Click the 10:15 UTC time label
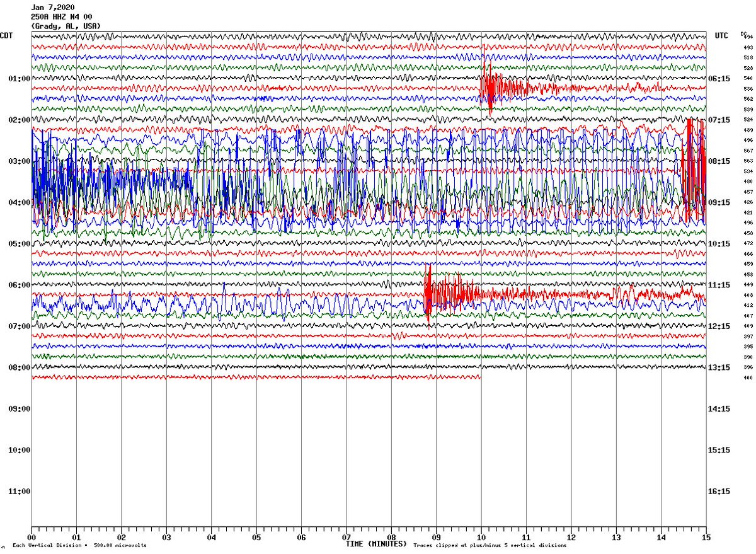The height and width of the screenshot is (554, 756). 719,244
